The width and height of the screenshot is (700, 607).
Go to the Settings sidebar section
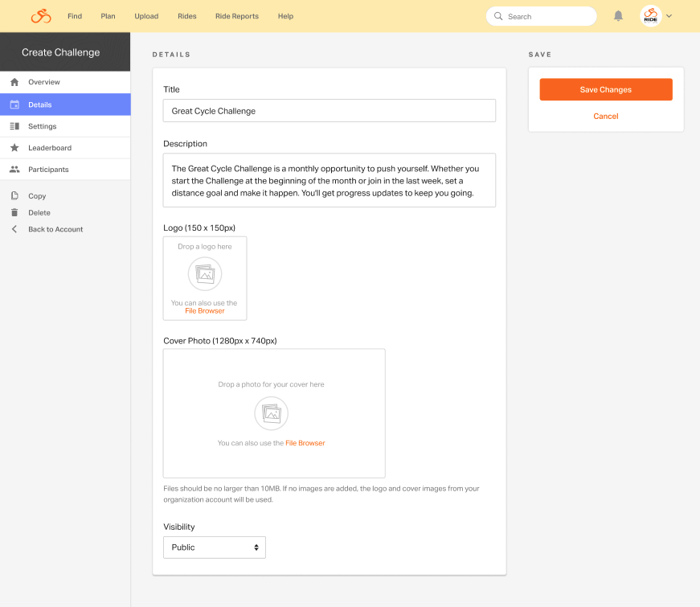coord(65,126)
